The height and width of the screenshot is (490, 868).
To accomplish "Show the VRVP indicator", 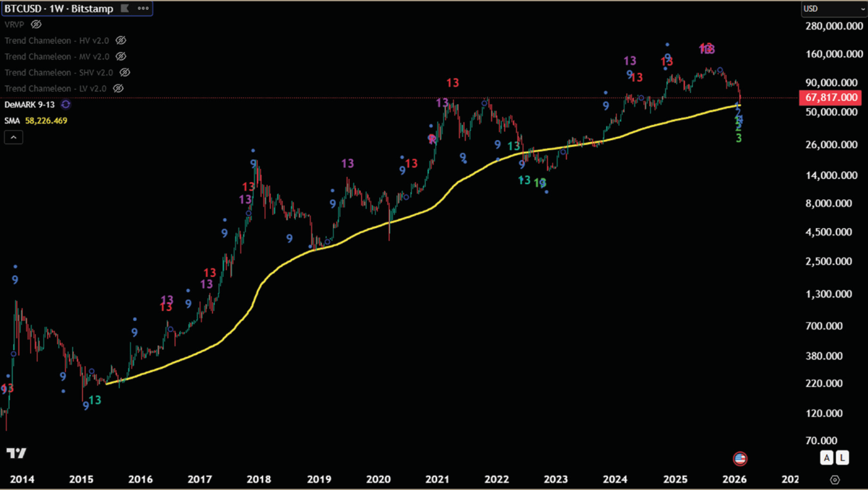I will click(36, 24).
